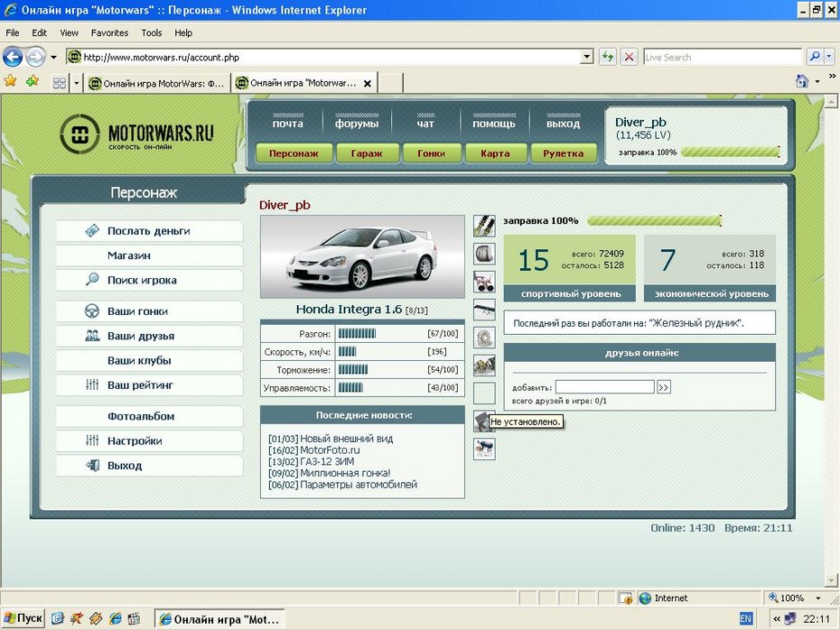Viewport: 840px width, 630px height.
Task: Expand the toolbar overflow chevron
Action: (832, 76)
